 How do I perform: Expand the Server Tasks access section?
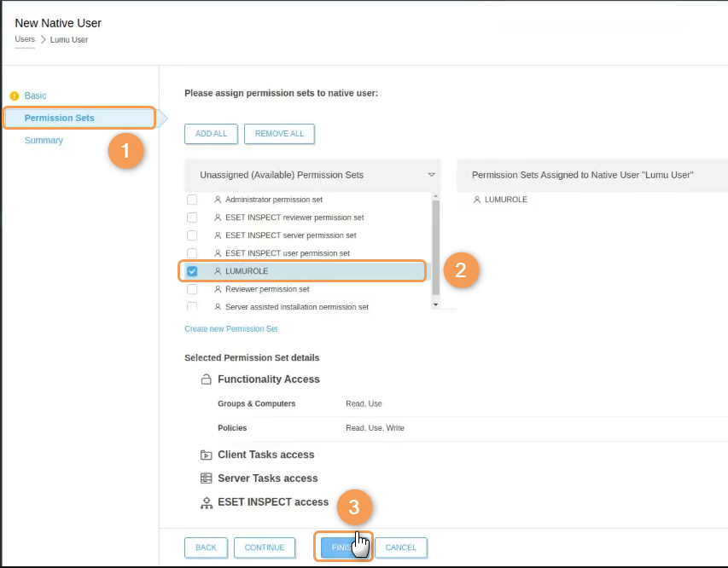tap(267, 478)
